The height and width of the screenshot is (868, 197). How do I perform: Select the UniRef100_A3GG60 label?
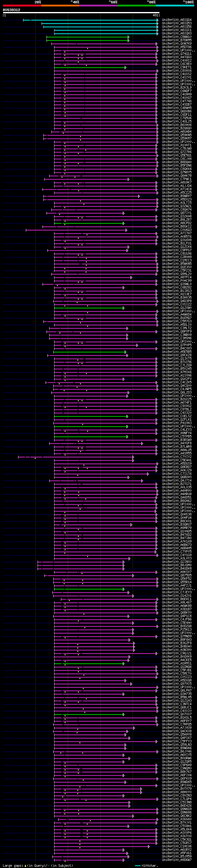[176, 819]
